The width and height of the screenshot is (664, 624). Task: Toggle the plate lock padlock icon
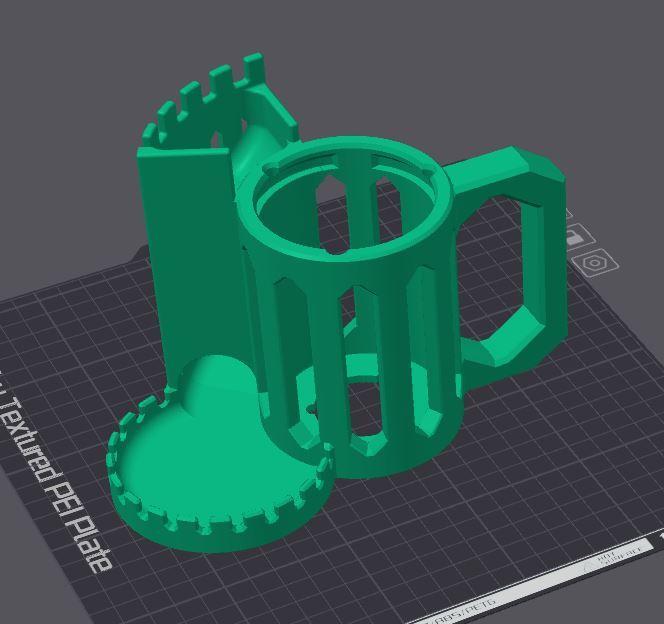pos(579,236)
